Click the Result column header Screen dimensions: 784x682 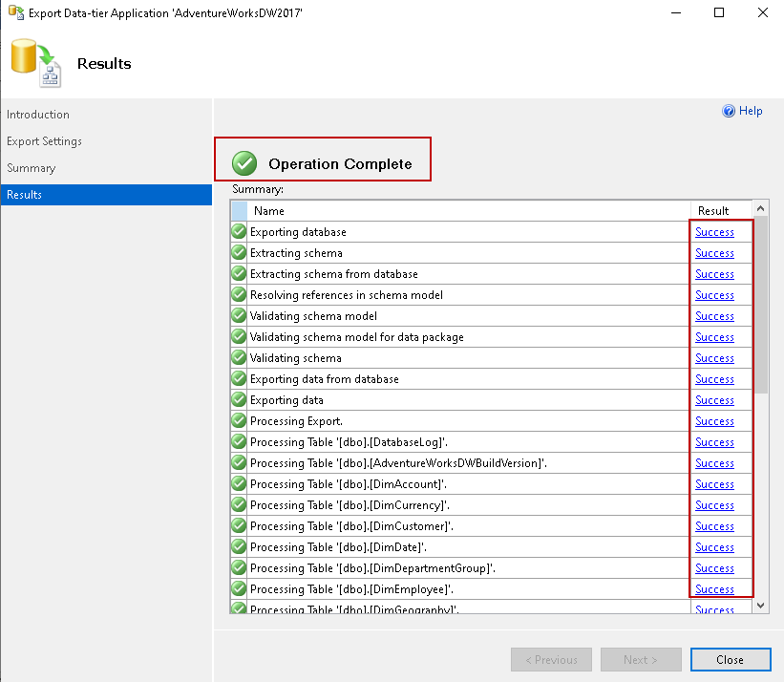pyautogui.click(x=713, y=211)
